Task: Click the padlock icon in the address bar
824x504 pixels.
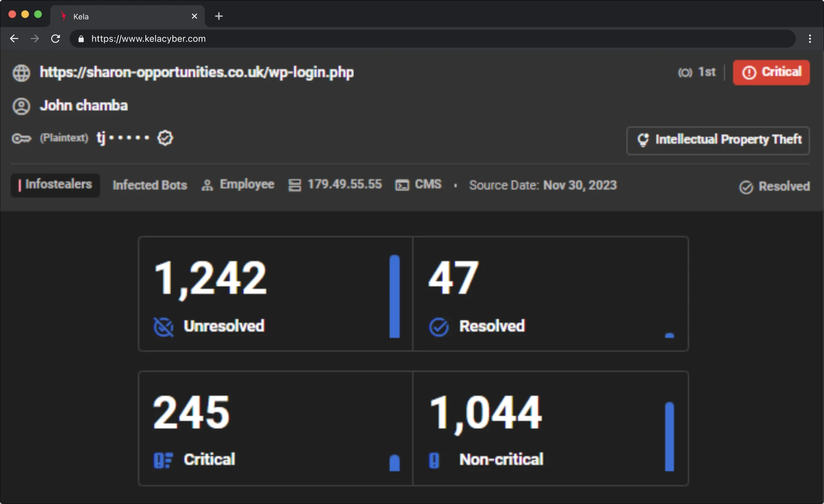Action: tap(81, 39)
